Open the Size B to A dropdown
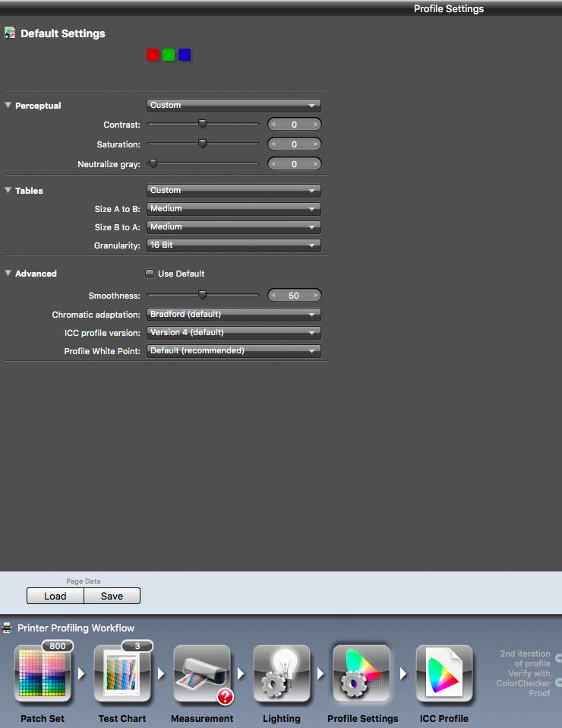Viewport: 562px width, 728px height. (233, 227)
